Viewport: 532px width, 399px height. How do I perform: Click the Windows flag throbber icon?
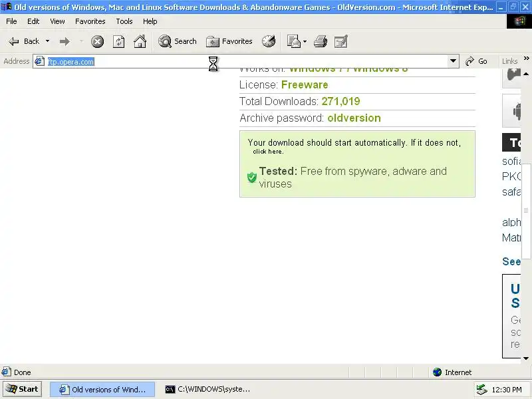point(519,21)
